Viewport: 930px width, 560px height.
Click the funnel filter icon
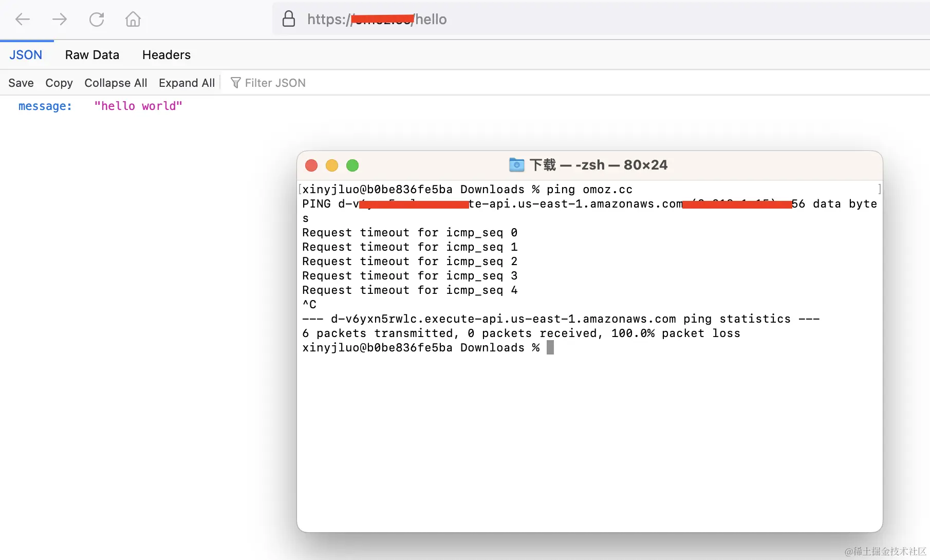click(235, 83)
